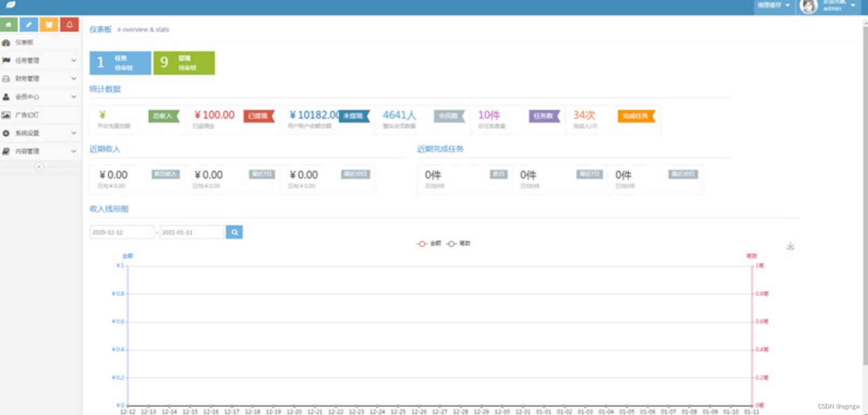
Task: Open the 清理缓存 dropdown in header
Action: 773,5
